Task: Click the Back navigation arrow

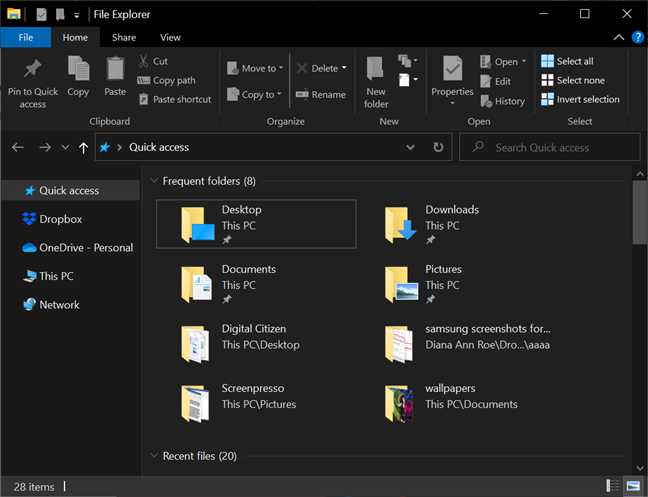Action: coord(18,147)
